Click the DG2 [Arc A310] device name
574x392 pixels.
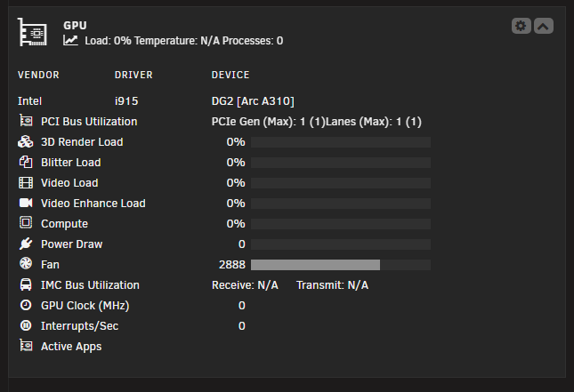253,101
